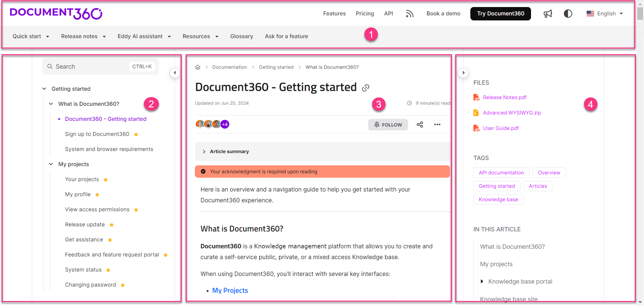
Task: Open the Pricing page from the top nav
Action: click(365, 13)
